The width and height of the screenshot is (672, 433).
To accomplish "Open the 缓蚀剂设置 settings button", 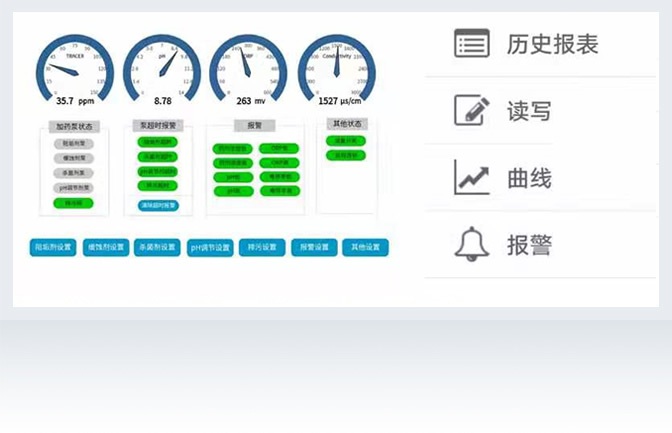I will pyautogui.click(x=106, y=247).
